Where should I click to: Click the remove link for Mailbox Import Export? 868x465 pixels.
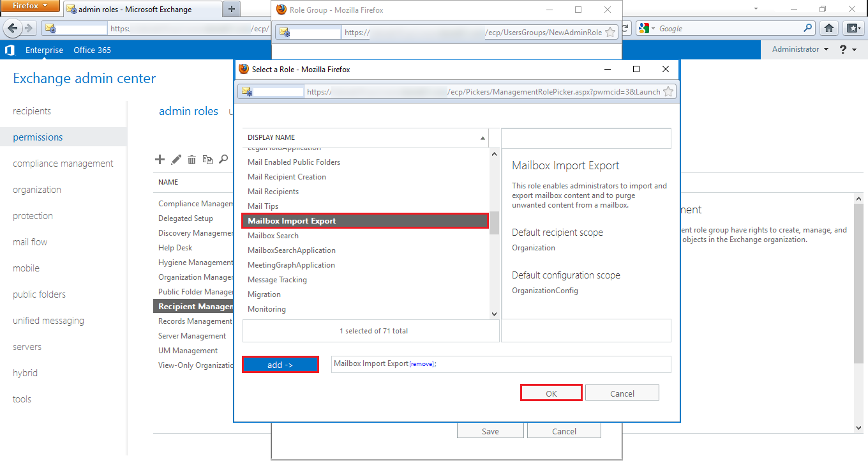[x=422, y=364]
